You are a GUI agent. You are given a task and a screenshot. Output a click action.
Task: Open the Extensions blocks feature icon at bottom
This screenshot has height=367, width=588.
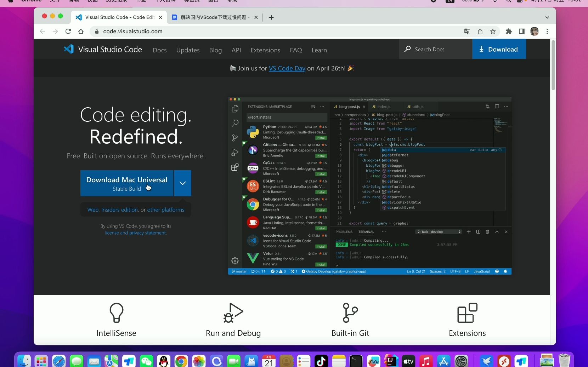(x=467, y=313)
